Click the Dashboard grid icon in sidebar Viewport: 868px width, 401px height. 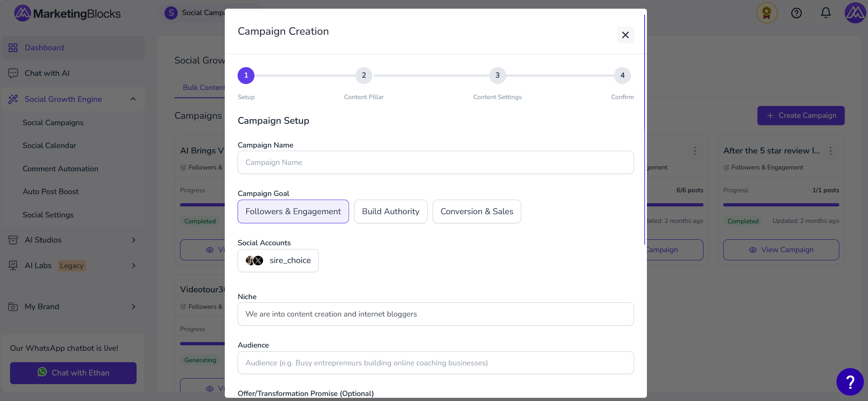[x=13, y=48]
